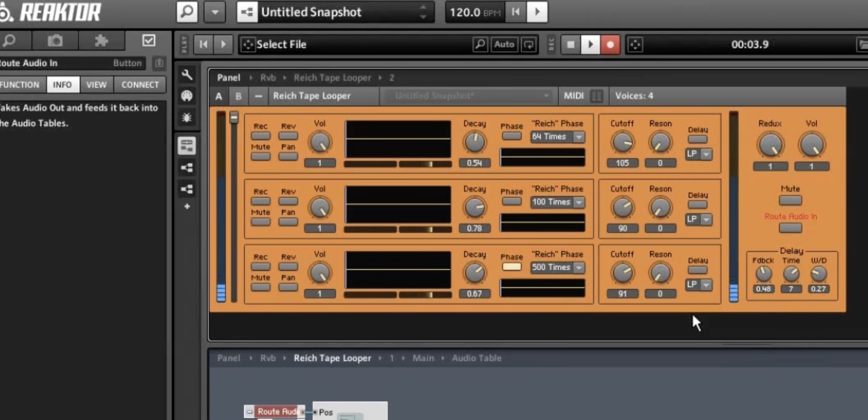Open the browser search tab in sidebar
Viewport: 868px width, 420px height.
pos(10,41)
